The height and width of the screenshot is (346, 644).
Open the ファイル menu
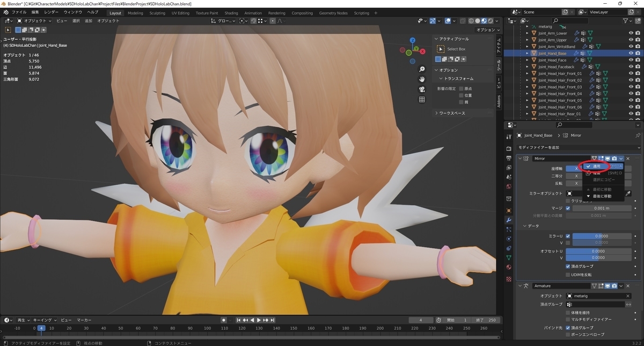coord(19,12)
